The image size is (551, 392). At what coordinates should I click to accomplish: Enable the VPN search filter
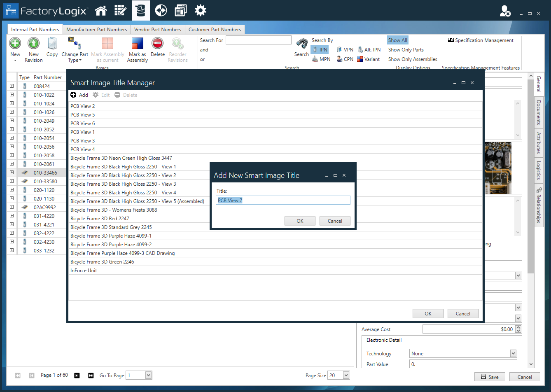[x=345, y=49]
